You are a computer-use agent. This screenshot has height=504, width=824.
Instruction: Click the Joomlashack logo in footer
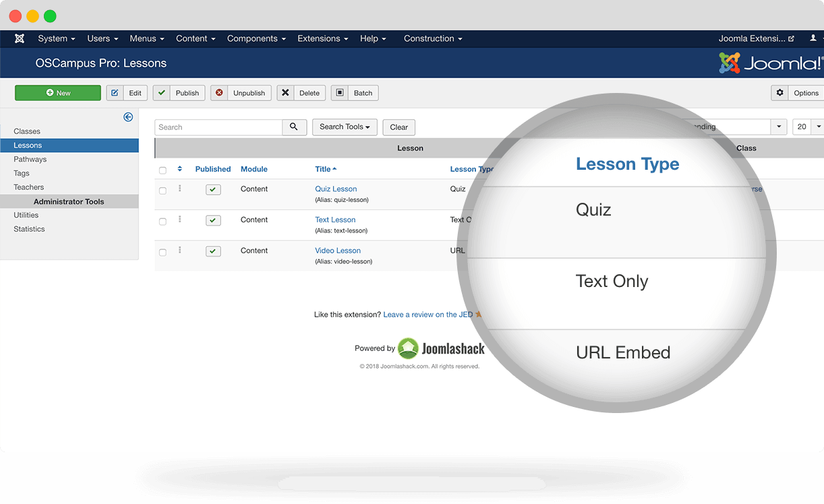[441, 348]
